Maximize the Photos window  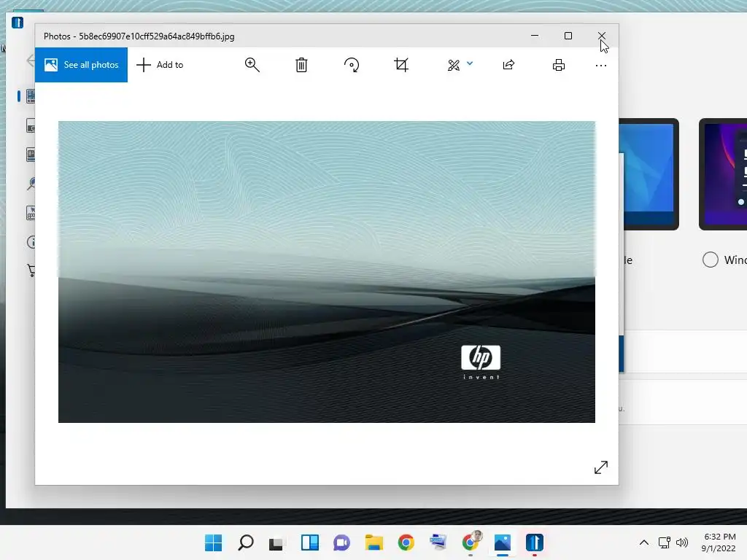point(568,36)
